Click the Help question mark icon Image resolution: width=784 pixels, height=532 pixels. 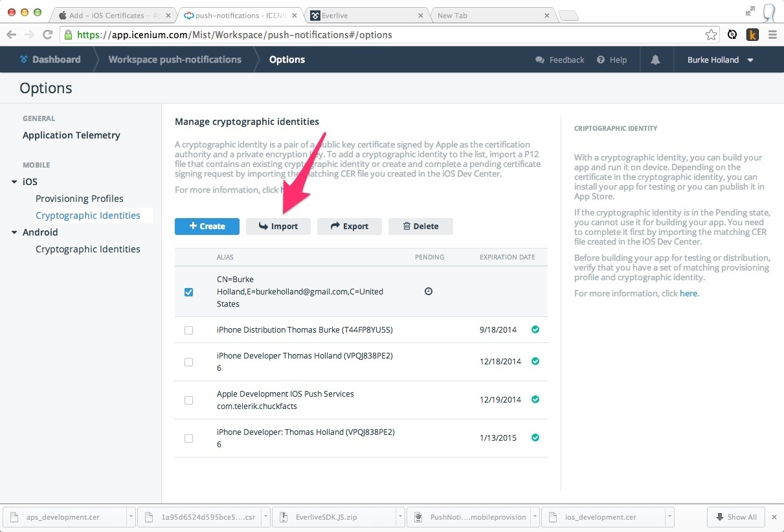(x=601, y=60)
